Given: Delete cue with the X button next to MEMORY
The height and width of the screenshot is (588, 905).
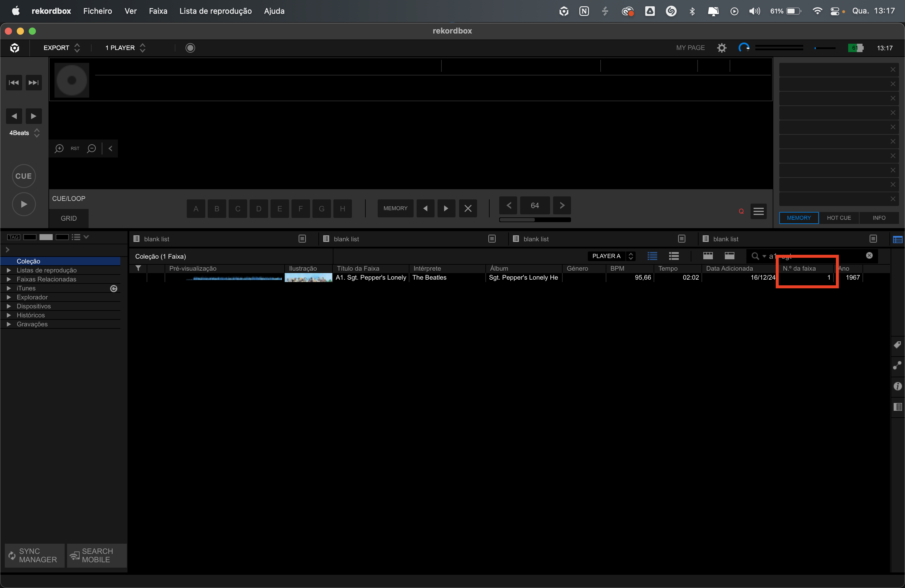Looking at the screenshot, I should (468, 208).
